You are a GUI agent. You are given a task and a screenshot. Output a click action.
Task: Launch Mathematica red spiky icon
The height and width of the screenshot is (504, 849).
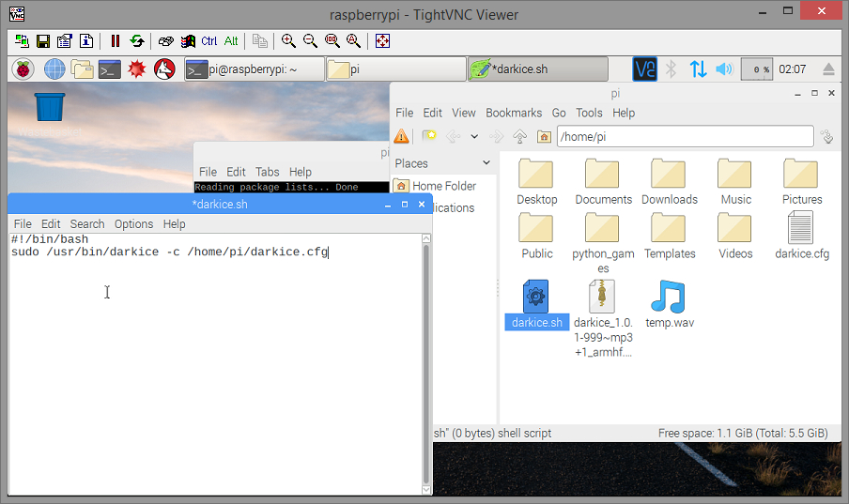pos(137,69)
